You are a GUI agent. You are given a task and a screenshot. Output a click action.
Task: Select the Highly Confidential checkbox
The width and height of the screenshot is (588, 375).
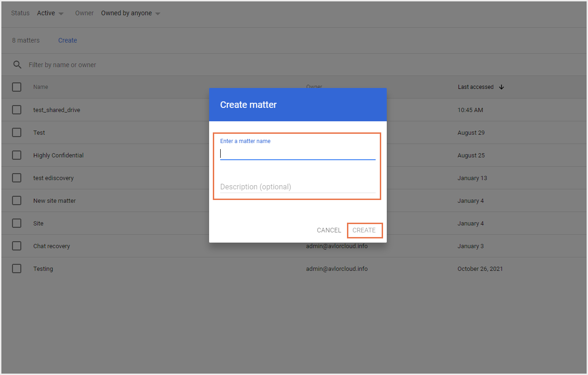point(17,155)
